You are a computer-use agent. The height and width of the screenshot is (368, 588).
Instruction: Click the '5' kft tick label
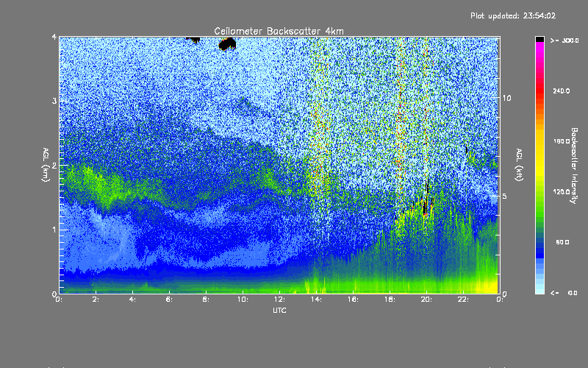(x=505, y=197)
